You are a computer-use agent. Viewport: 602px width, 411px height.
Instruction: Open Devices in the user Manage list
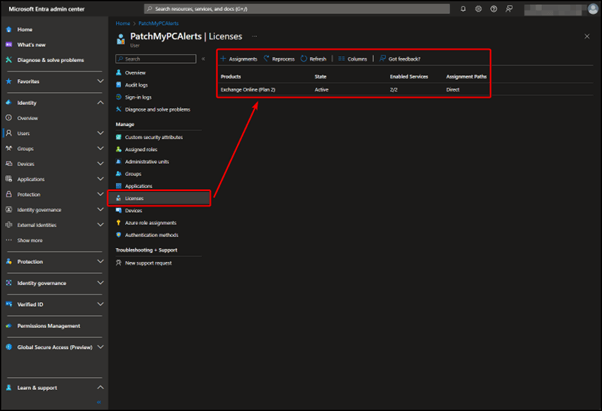point(133,211)
